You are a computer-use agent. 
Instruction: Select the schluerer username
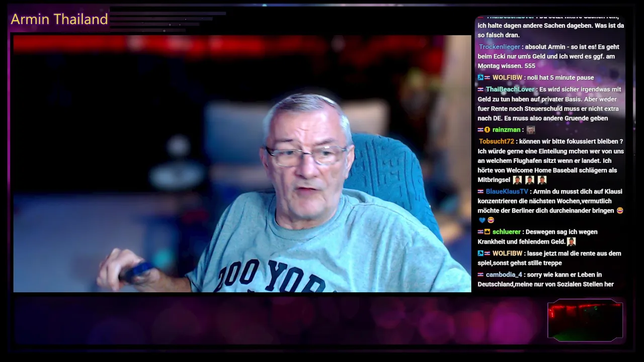pyautogui.click(x=507, y=232)
